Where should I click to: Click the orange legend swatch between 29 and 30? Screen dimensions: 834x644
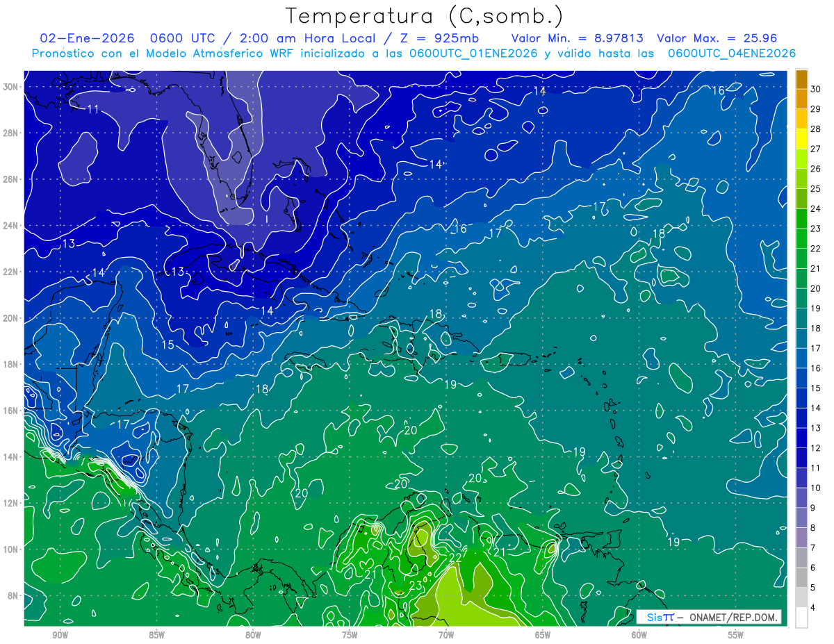tap(801, 99)
